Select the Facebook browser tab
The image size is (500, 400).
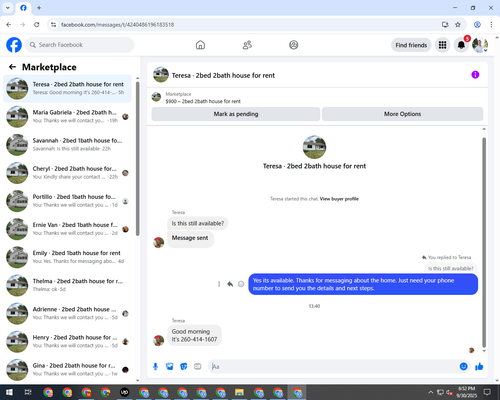coord(23,8)
